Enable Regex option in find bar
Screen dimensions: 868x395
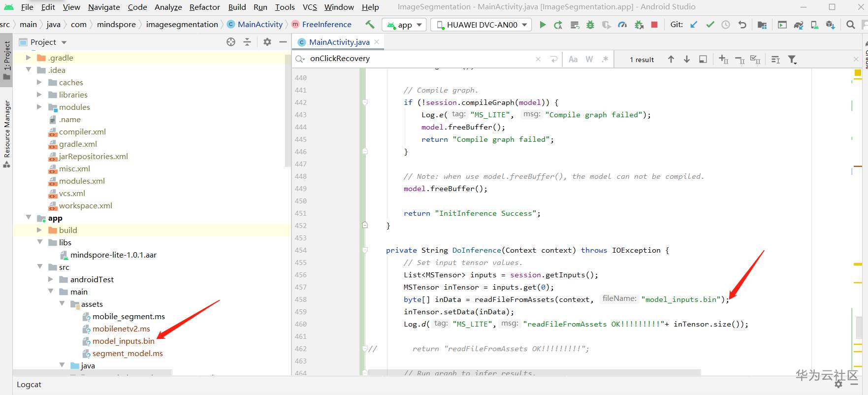(x=605, y=60)
